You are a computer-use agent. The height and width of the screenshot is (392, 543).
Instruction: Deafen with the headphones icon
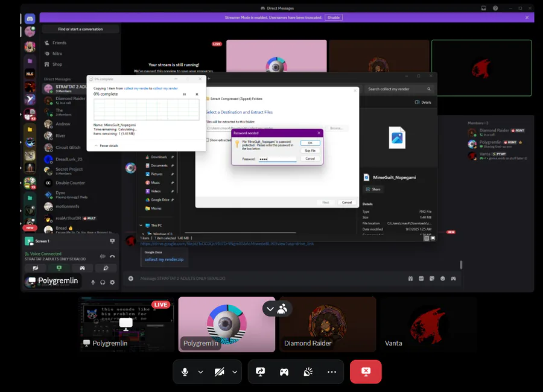(103, 282)
